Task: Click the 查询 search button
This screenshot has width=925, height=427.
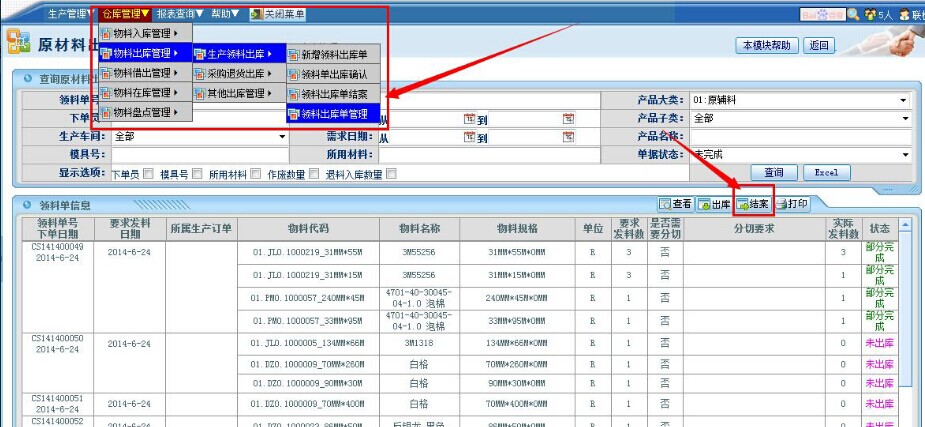Action: click(773, 172)
